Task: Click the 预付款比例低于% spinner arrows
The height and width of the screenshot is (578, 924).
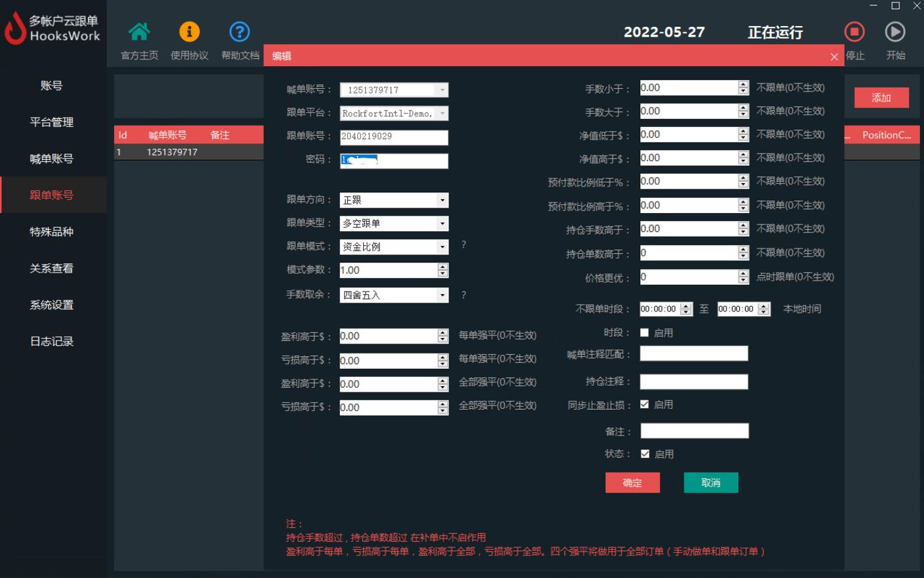Action: pyautogui.click(x=744, y=182)
